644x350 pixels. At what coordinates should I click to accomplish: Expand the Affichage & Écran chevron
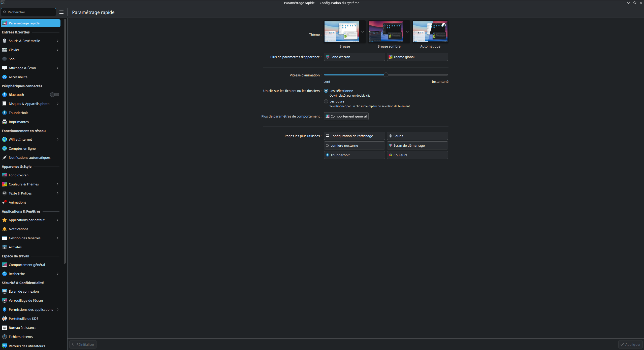[57, 68]
